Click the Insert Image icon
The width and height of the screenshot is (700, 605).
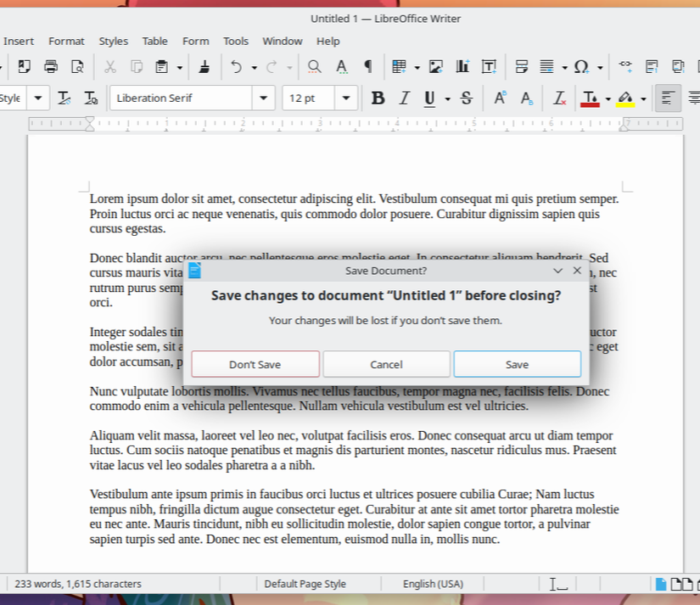tap(436, 67)
